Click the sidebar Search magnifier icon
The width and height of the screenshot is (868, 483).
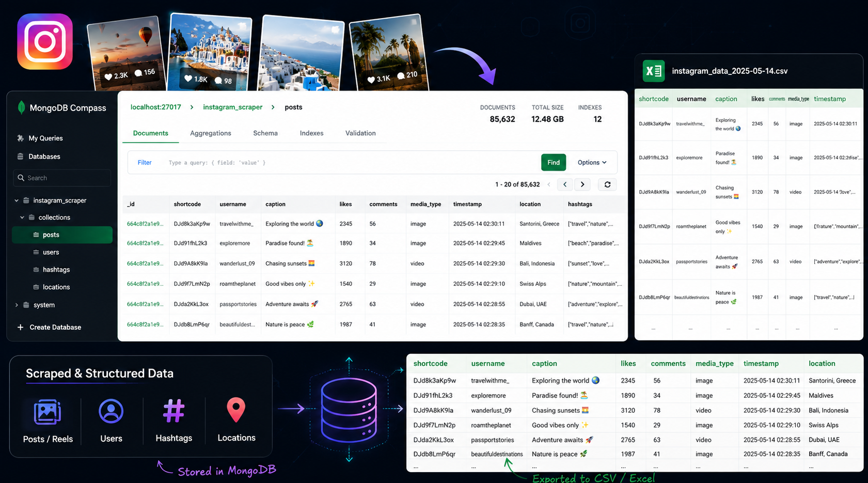[21, 178]
